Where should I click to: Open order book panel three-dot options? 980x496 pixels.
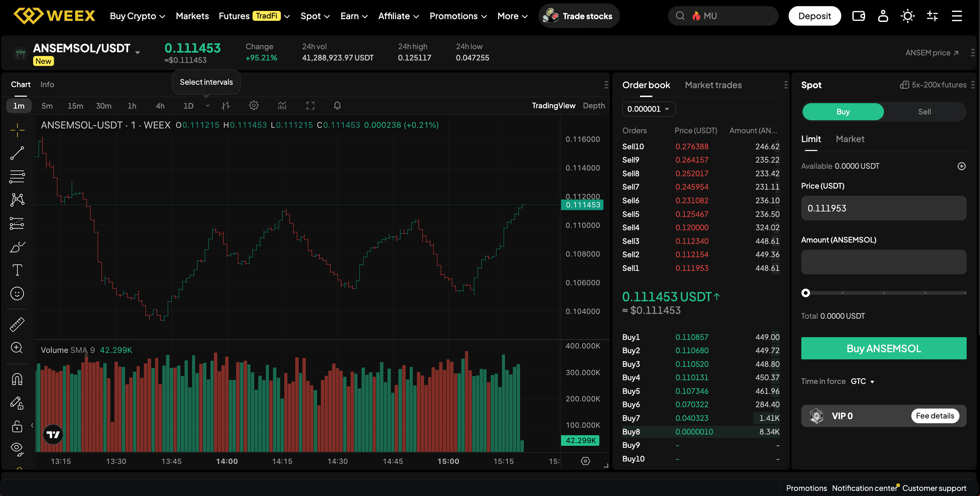(786, 85)
